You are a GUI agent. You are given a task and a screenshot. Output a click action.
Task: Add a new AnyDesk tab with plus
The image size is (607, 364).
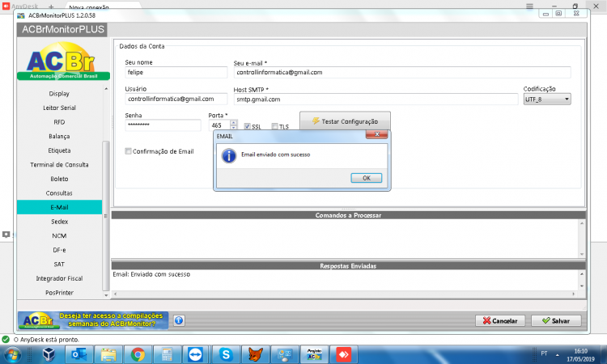pyautogui.click(x=51, y=7)
